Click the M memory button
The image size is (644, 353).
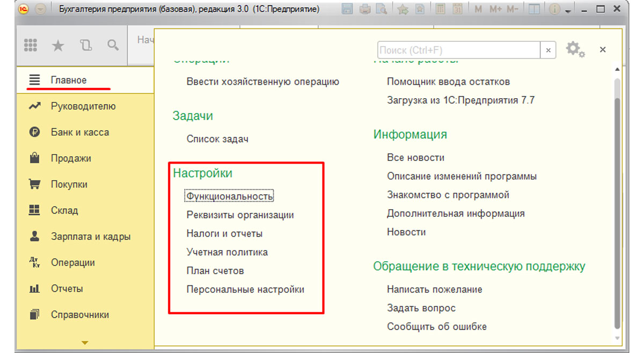click(478, 9)
